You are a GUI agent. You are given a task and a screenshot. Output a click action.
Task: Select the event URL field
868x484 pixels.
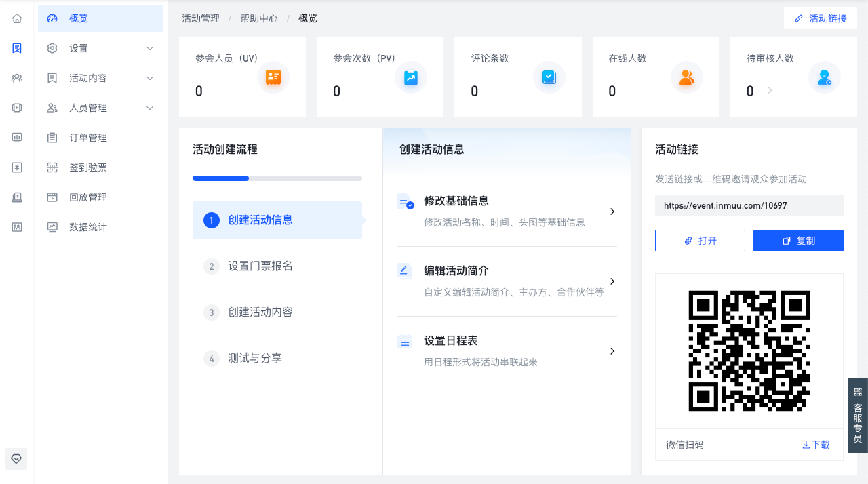(749, 205)
